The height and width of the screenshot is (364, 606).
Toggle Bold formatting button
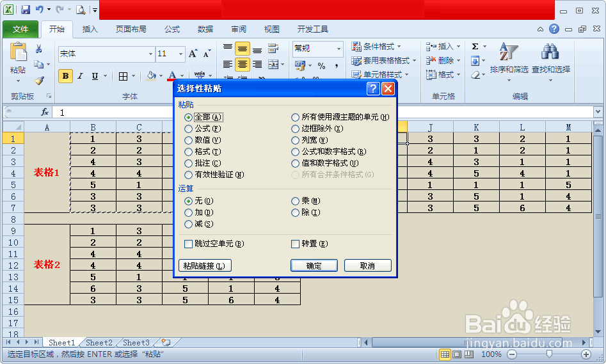65,76
